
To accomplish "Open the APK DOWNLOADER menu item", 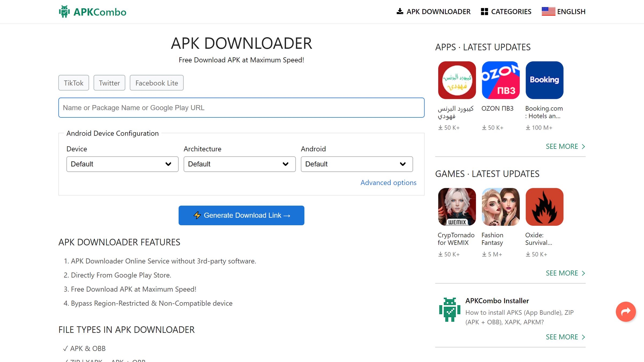I will [x=438, y=12].
